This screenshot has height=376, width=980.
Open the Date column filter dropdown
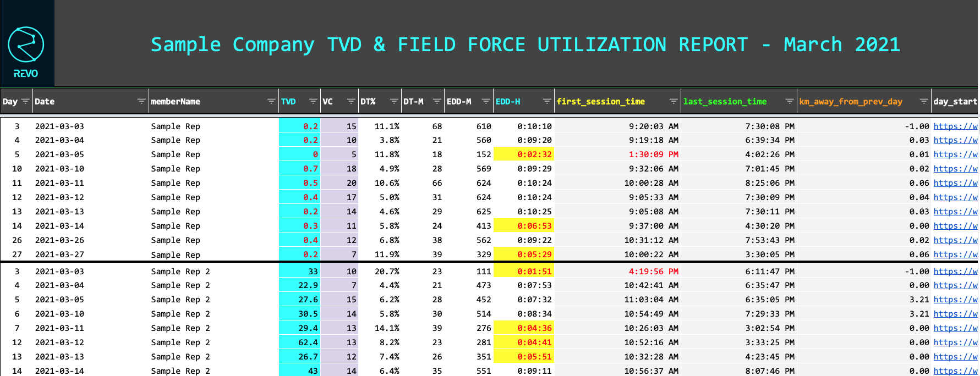[x=141, y=101]
